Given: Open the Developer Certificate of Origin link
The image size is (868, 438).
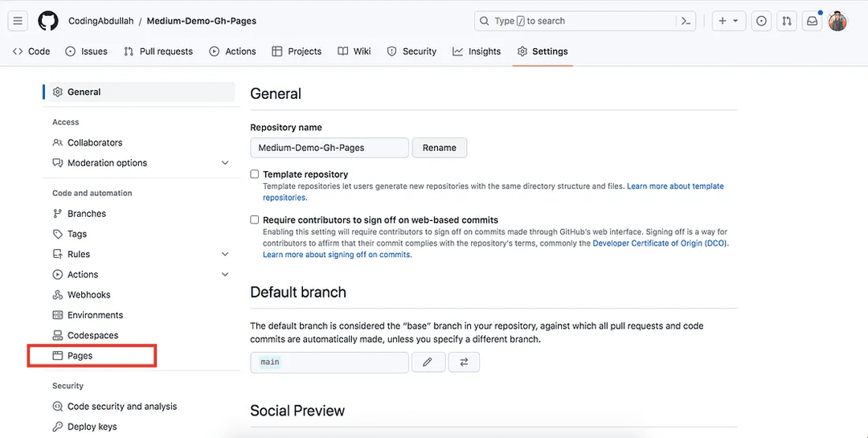Looking at the screenshot, I should 660,244.
